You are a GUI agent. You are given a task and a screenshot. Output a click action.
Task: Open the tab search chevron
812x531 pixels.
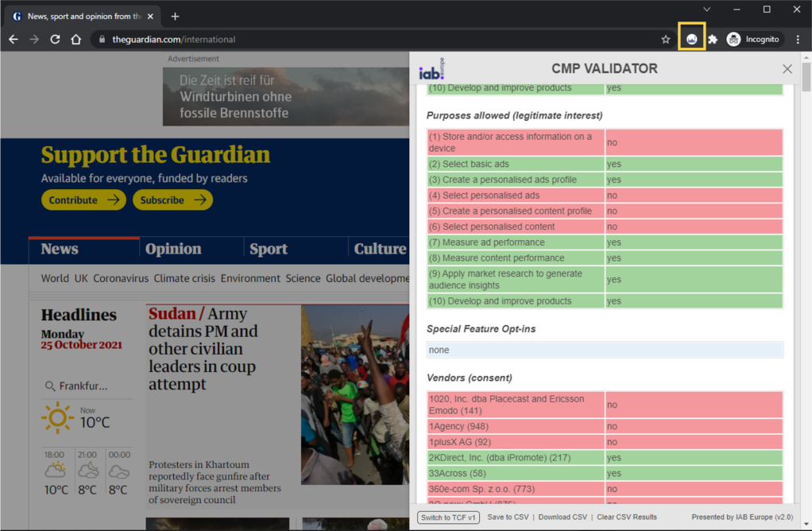click(x=706, y=10)
